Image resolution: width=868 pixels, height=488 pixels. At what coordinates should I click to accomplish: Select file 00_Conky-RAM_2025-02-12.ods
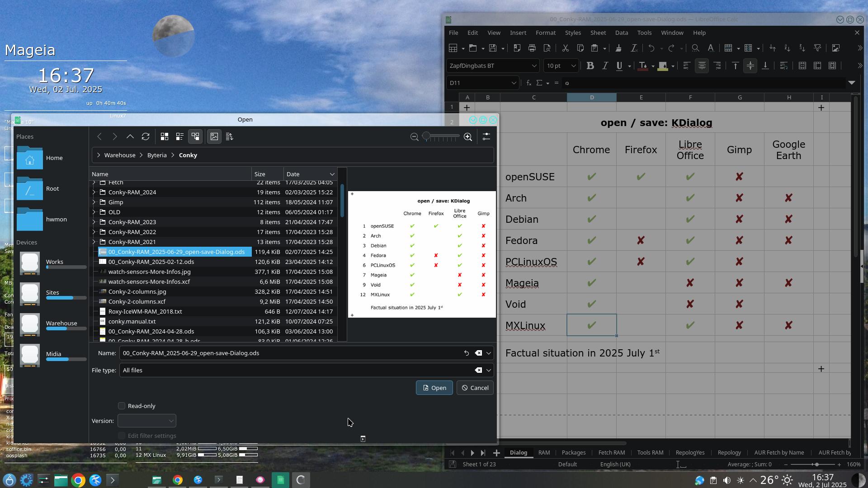point(151,262)
